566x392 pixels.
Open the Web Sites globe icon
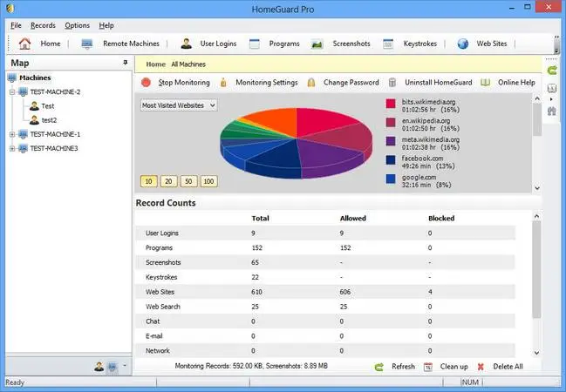[x=463, y=44]
